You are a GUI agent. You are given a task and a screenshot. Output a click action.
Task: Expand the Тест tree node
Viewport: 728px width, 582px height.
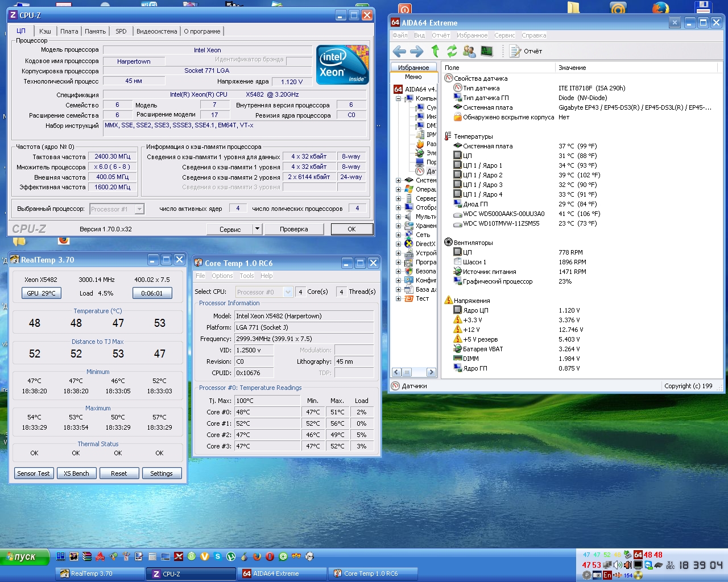398,298
